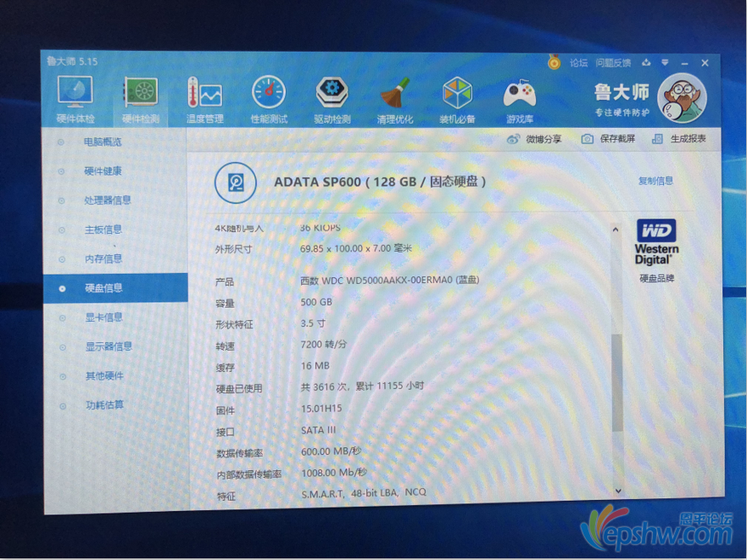Select 内存信息 in sidebar

(103, 258)
